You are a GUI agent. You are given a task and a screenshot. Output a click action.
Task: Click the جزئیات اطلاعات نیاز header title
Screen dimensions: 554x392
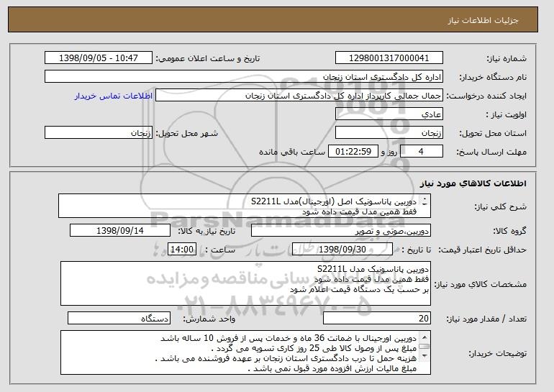(x=483, y=20)
